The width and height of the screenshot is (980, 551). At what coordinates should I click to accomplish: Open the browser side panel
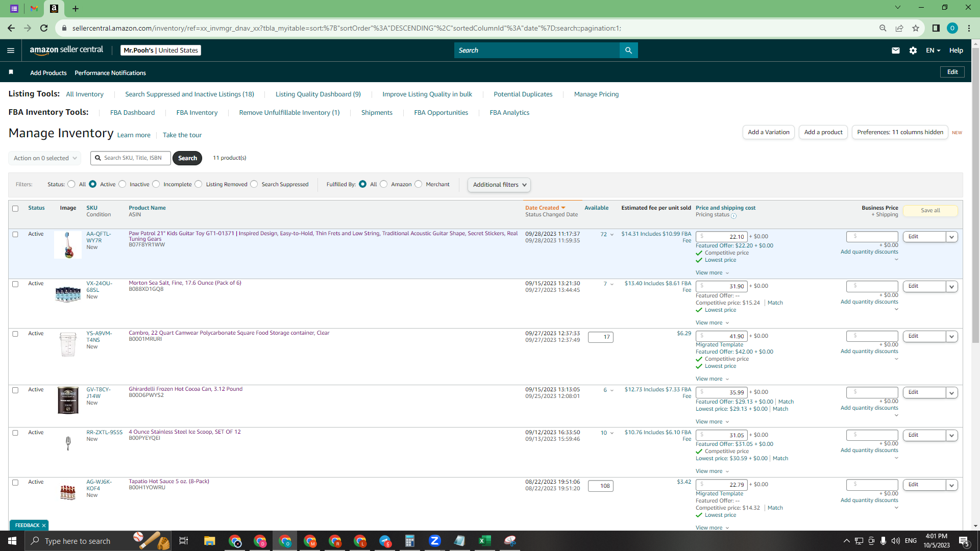pyautogui.click(x=936, y=28)
